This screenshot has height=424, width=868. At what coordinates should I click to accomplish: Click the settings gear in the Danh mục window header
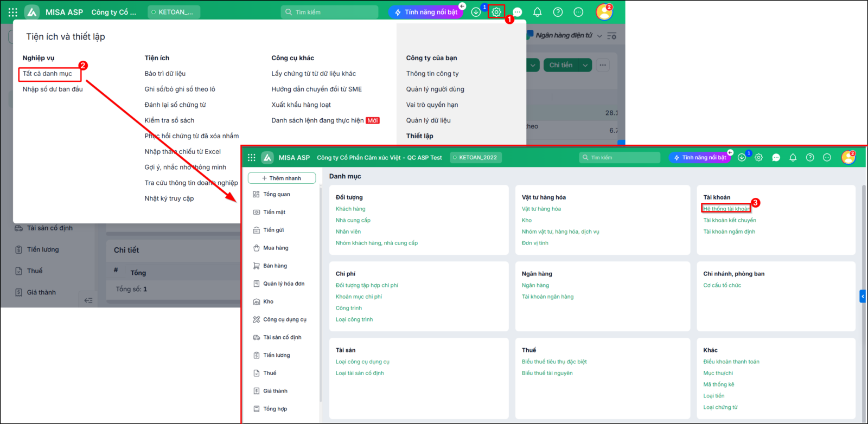[x=759, y=157]
